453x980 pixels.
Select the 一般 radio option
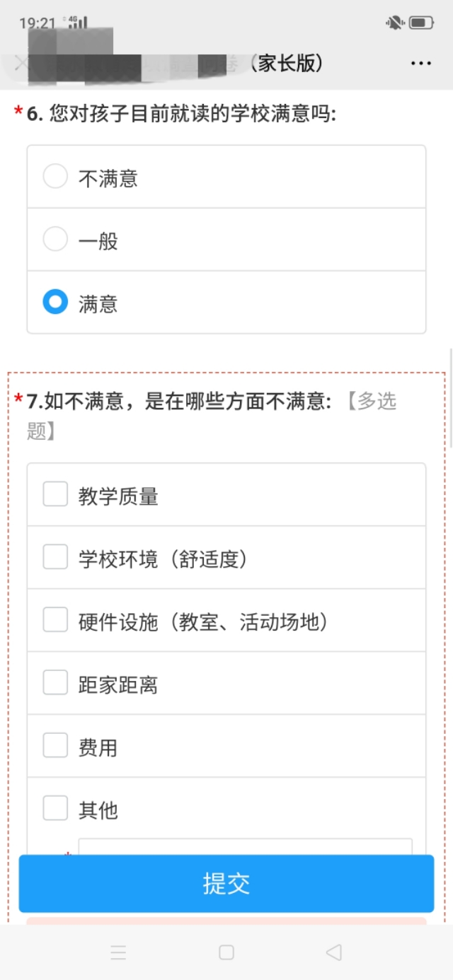pos(55,239)
